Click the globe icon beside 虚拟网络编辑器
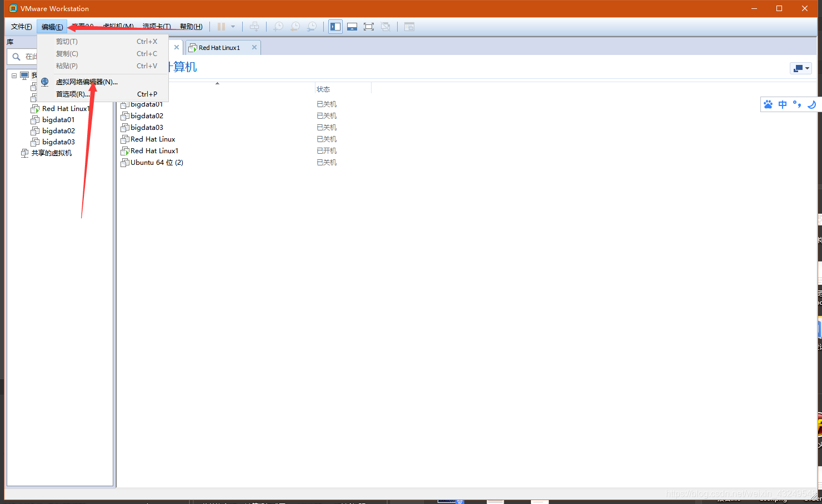Image resolution: width=822 pixels, height=504 pixels. [x=45, y=82]
